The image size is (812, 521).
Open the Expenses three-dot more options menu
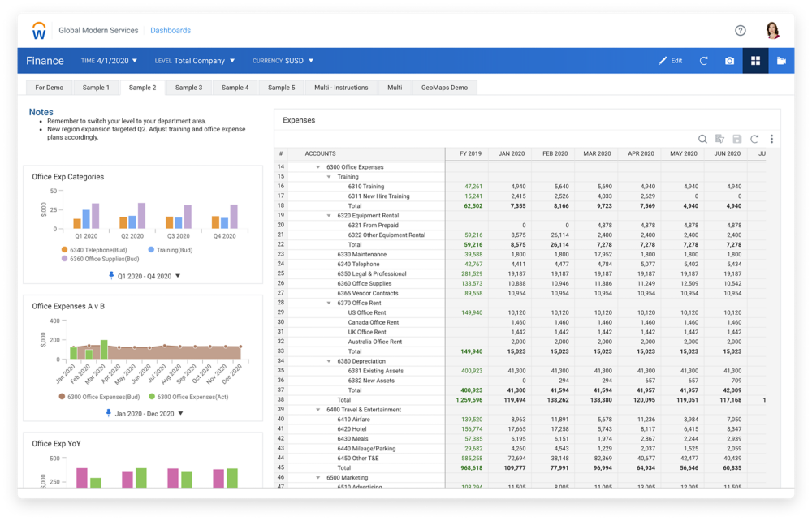tap(771, 139)
